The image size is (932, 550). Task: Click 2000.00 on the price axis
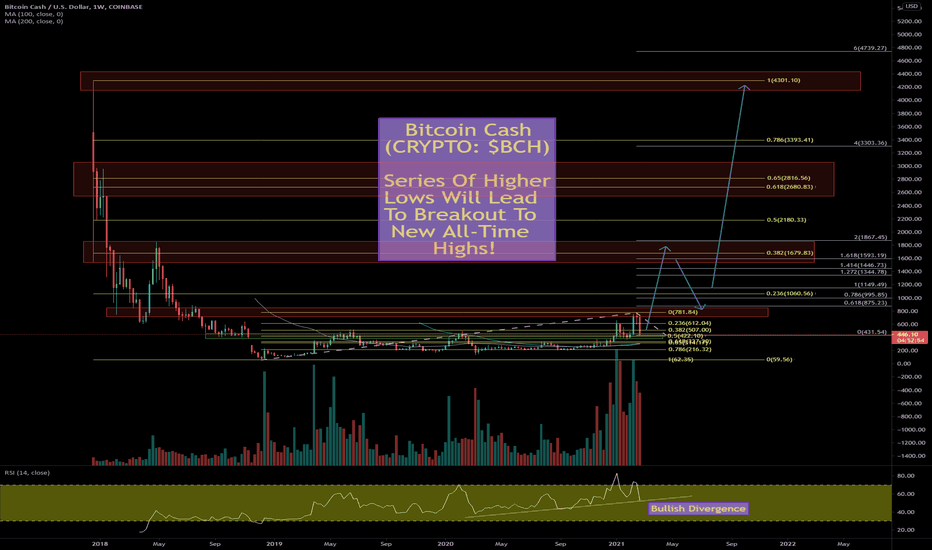point(909,232)
